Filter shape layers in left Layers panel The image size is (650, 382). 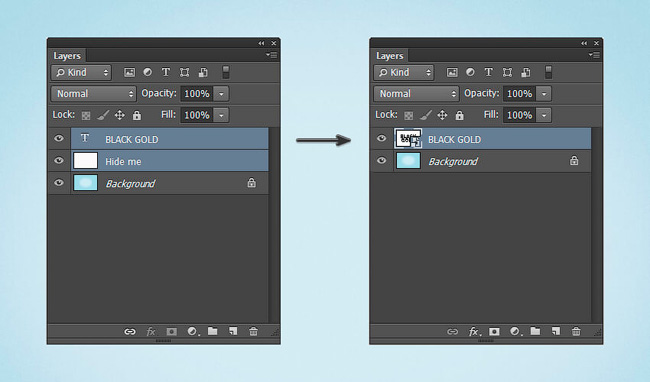(x=184, y=73)
